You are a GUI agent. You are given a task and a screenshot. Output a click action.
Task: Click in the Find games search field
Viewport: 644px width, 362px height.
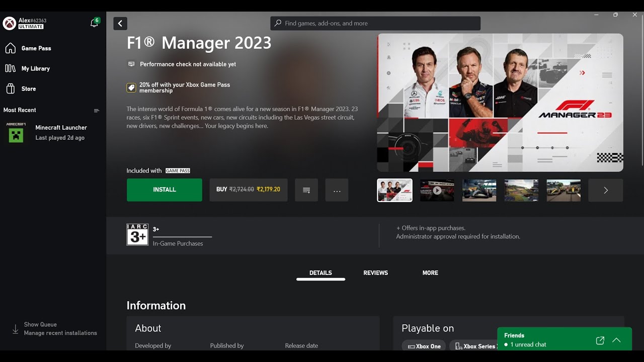coord(375,23)
